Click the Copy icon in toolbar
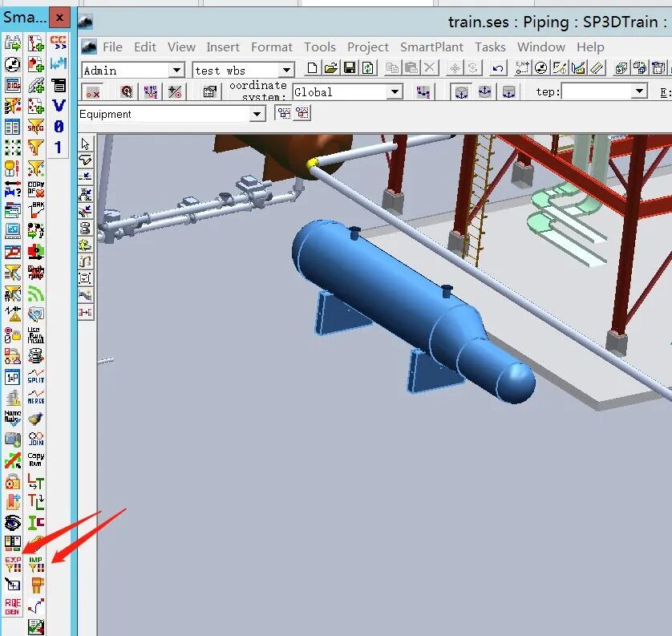Viewport: 672px width, 636px height. pyautogui.click(x=391, y=68)
